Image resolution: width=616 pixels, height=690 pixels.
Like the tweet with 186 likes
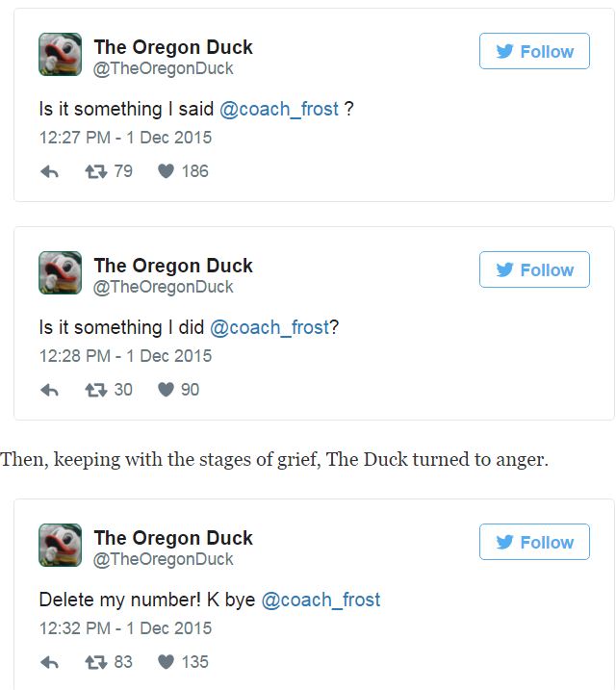pyautogui.click(x=166, y=172)
